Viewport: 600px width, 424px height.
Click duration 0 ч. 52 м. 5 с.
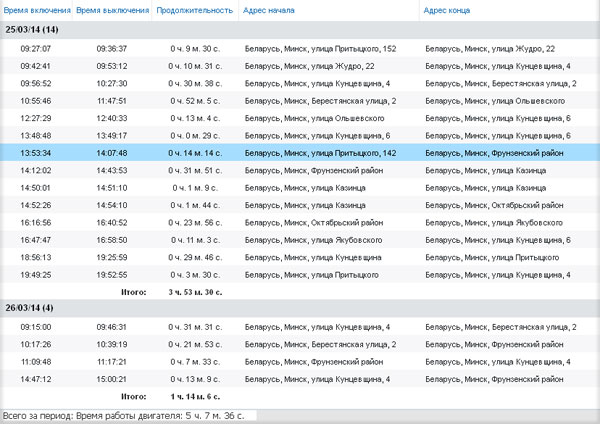point(195,101)
